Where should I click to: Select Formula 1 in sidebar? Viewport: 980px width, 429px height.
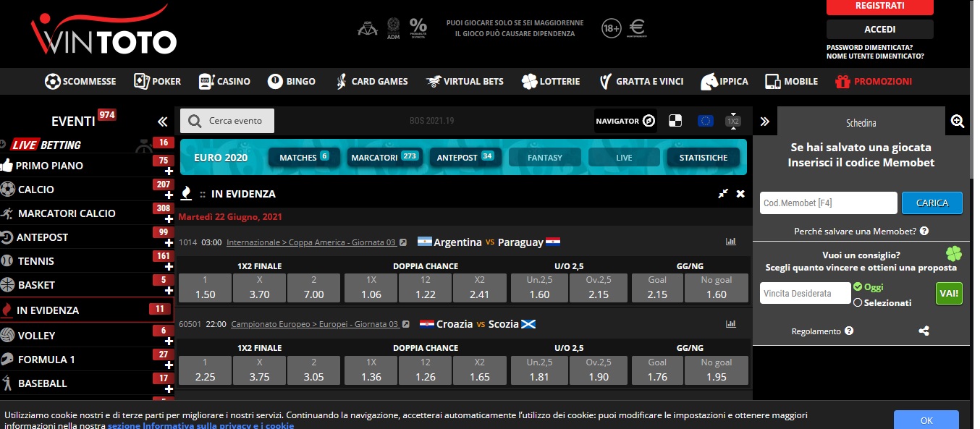(87, 360)
